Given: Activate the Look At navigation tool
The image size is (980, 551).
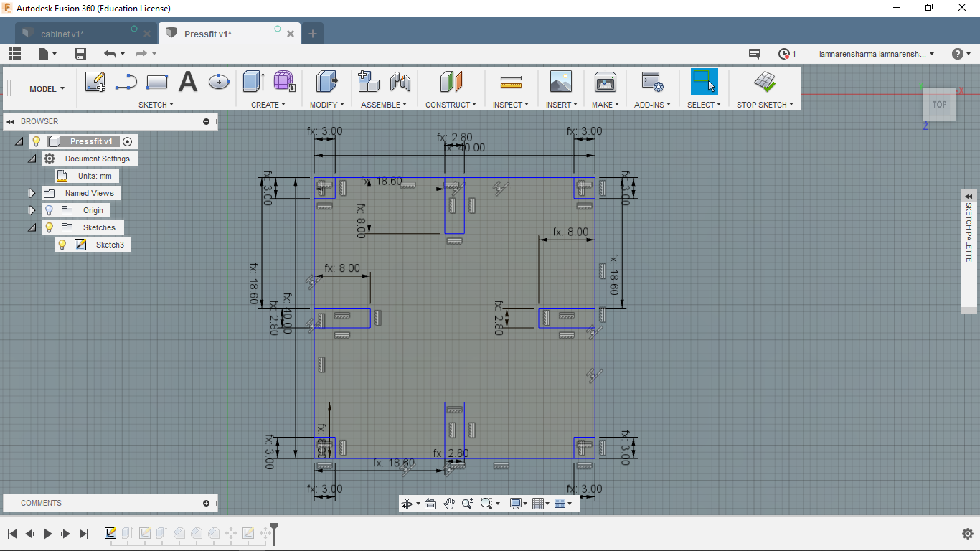Looking at the screenshot, I should coord(430,504).
